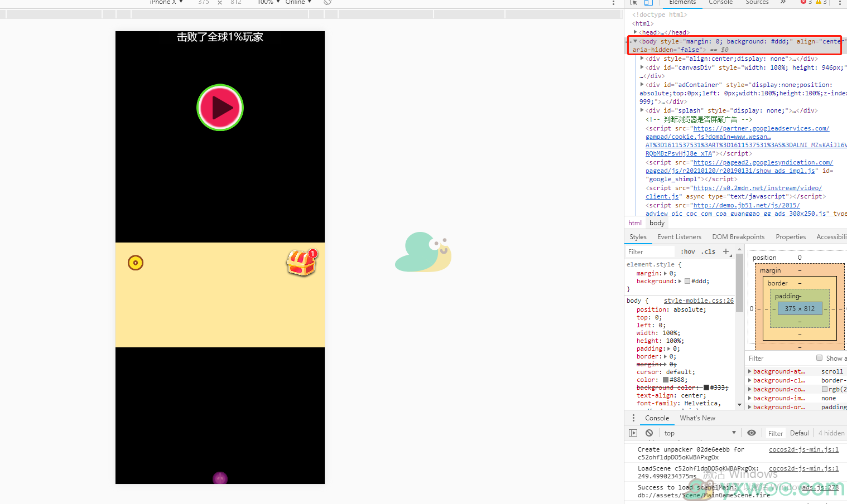This screenshot has width=847, height=504.
Task: Click the yellow warning count indicator
Action: [821, 2]
